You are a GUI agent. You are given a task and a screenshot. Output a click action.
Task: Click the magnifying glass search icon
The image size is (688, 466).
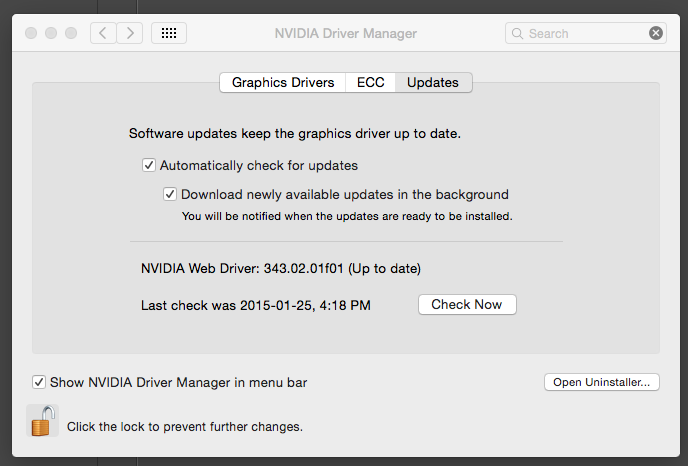tap(518, 33)
